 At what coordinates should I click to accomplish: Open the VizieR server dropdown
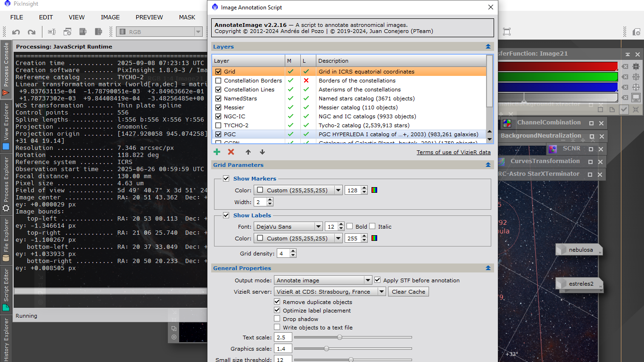click(330, 292)
